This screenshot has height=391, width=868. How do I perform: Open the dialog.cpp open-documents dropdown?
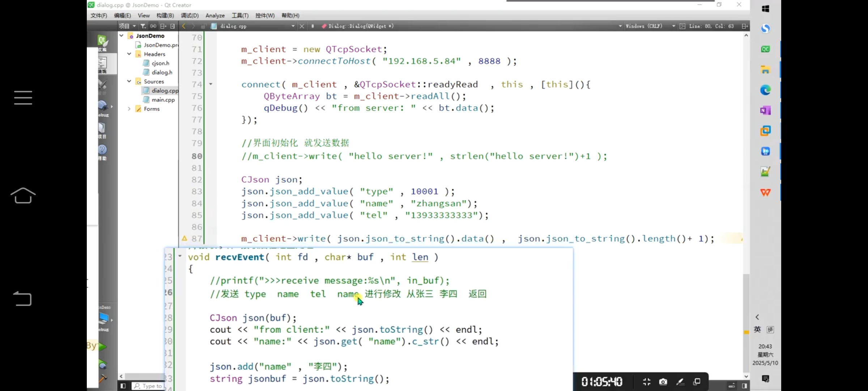293,26
